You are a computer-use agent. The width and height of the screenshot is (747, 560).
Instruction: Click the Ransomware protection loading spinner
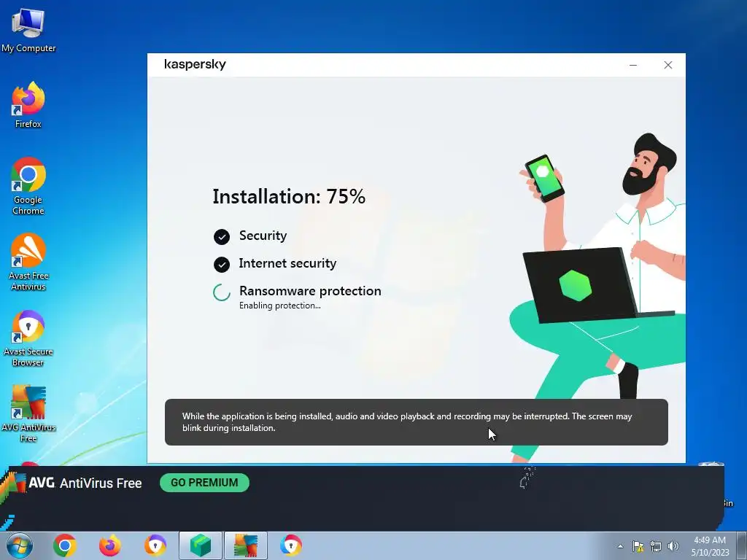tap(222, 292)
